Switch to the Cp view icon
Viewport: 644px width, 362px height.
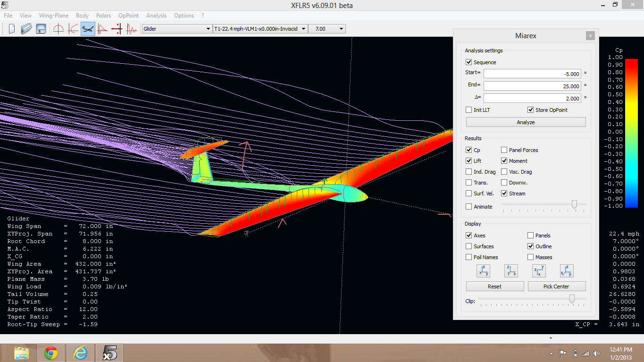(x=101, y=28)
